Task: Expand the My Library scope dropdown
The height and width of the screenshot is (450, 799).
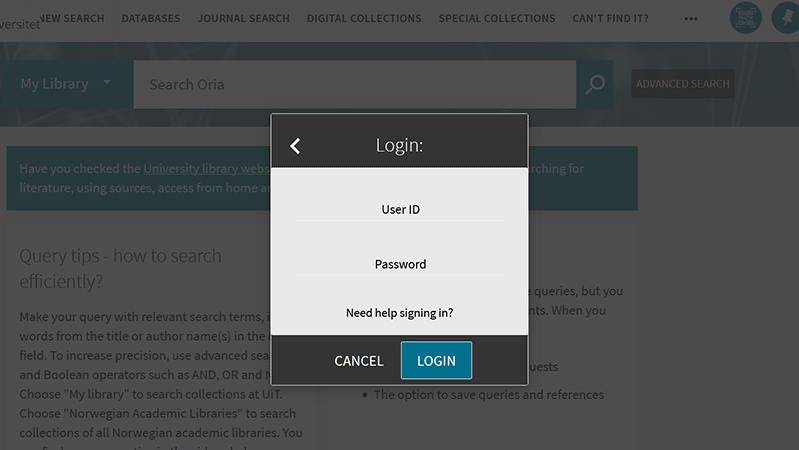Action: click(x=67, y=84)
